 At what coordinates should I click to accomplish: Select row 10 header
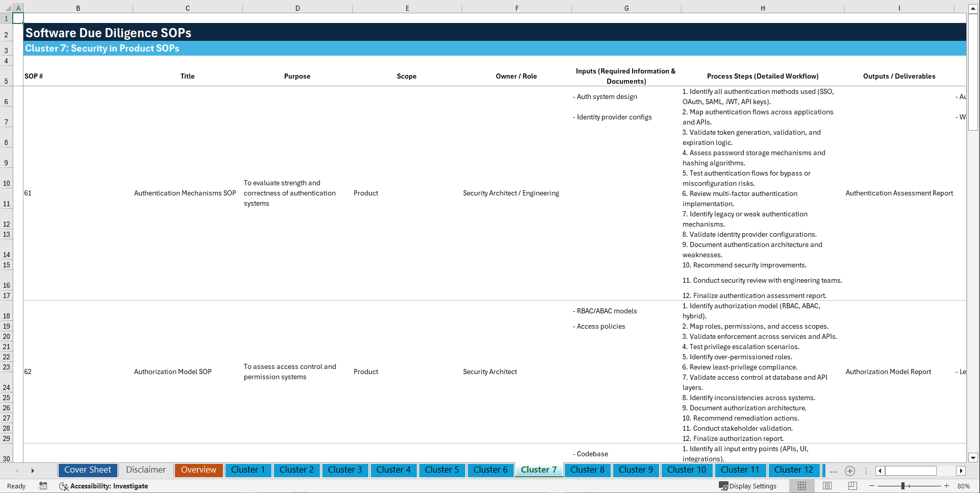pos(7,183)
